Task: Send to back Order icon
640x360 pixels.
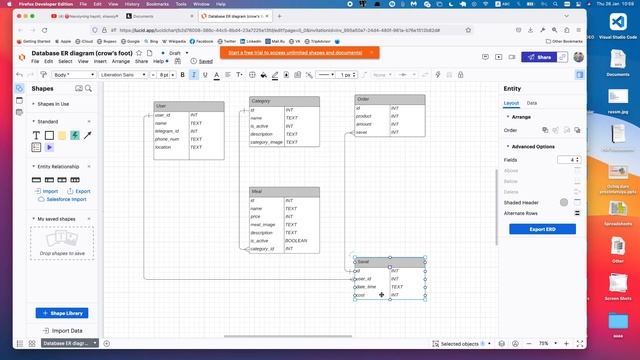Action: [x=577, y=130]
